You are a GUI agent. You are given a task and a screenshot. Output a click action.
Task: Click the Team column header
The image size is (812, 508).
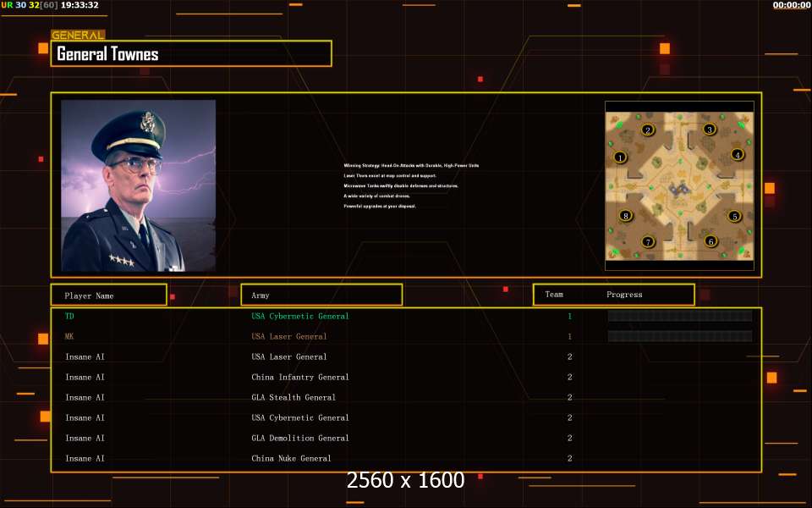click(554, 295)
